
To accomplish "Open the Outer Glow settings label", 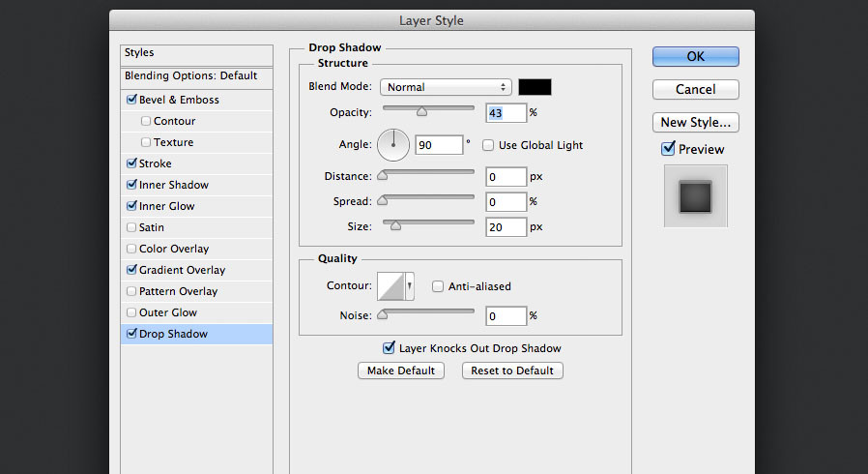I will click(168, 312).
